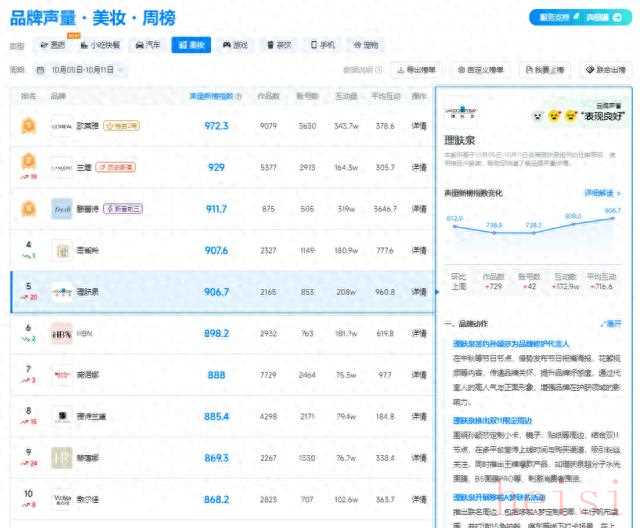Click the blue pill button at top right
This screenshot has width=640, height=528.
pyautogui.click(x=580, y=17)
